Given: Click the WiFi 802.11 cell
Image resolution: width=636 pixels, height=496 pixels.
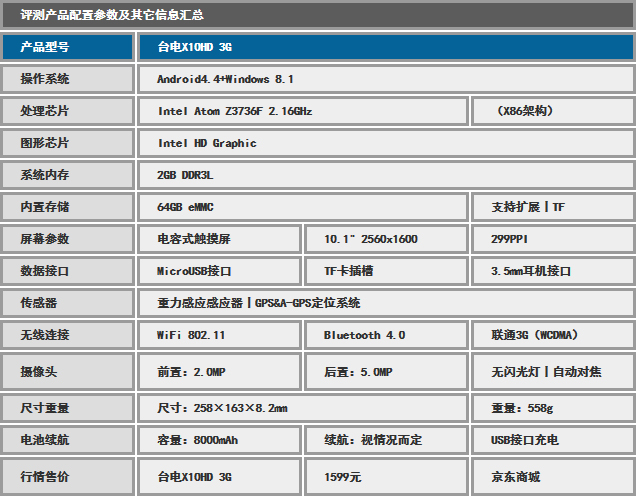Looking at the screenshot, I should (219, 335).
